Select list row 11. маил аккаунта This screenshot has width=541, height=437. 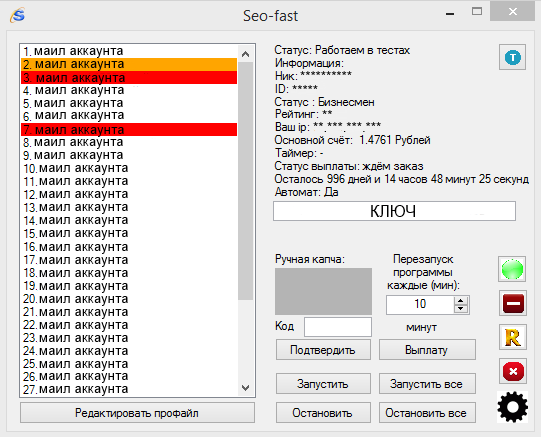tap(129, 181)
